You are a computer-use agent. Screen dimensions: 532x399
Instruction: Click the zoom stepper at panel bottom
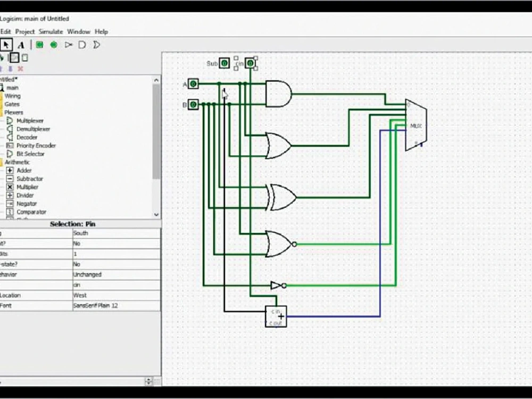pyautogui.click(x=148, y=381)
